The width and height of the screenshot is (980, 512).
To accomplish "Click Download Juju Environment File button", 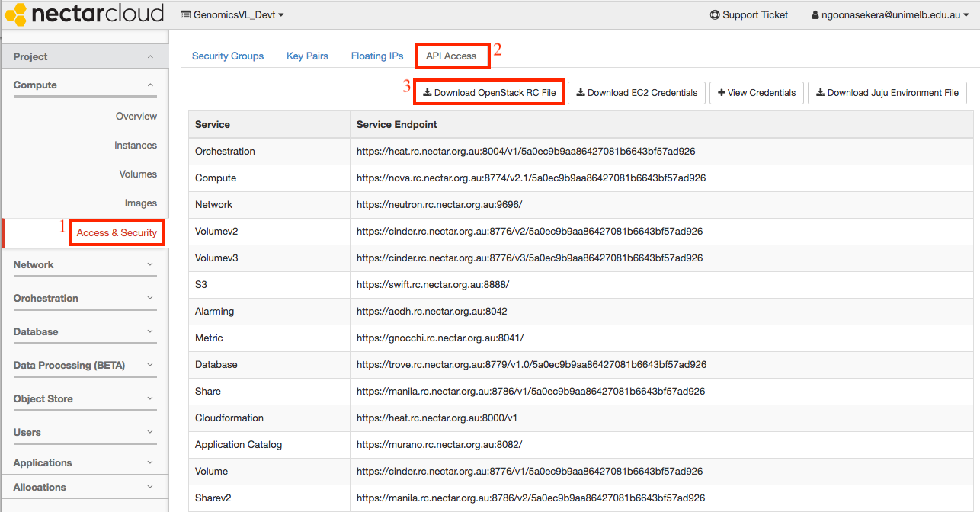I will pyautogui.click(x=887, y=93).
